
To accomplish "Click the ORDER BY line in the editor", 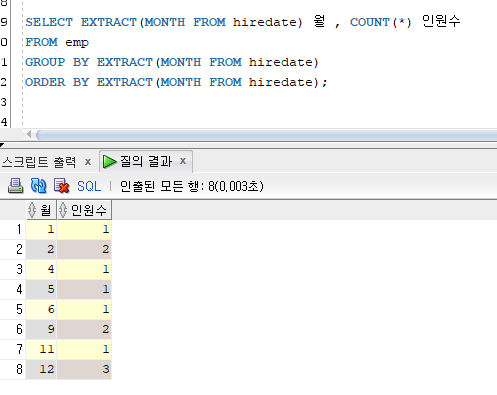I will pos(176,82).
